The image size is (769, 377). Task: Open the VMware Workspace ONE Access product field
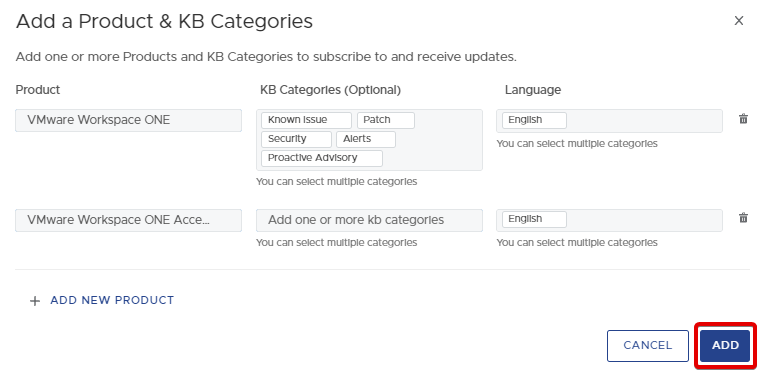tap(128, 220)
